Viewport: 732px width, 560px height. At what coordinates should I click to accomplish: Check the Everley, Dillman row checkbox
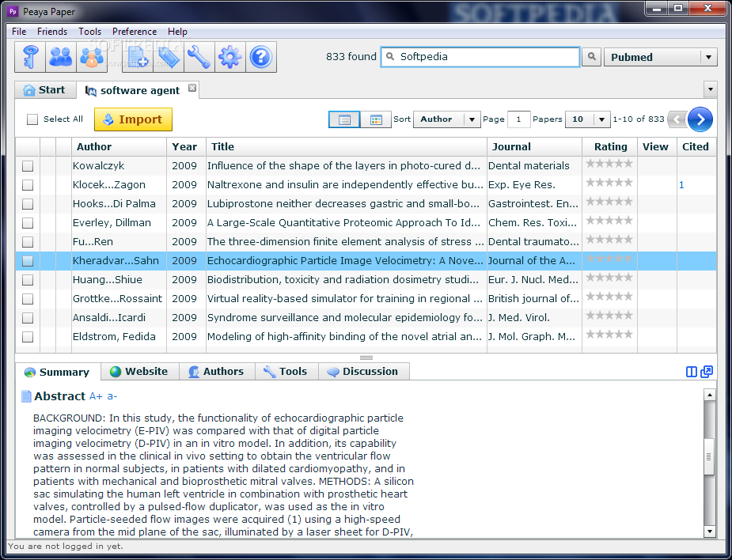pyautogui.click(x=28, y=223)
